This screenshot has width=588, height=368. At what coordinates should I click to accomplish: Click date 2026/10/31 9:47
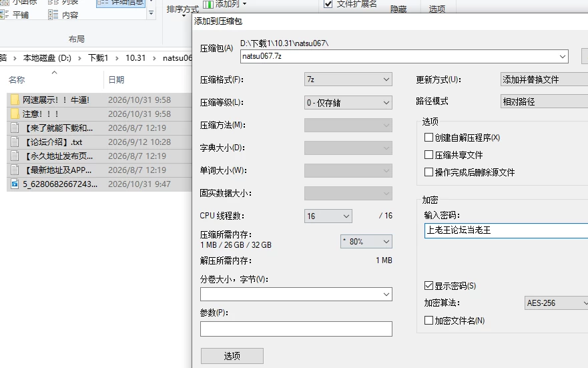click(139, 184)
